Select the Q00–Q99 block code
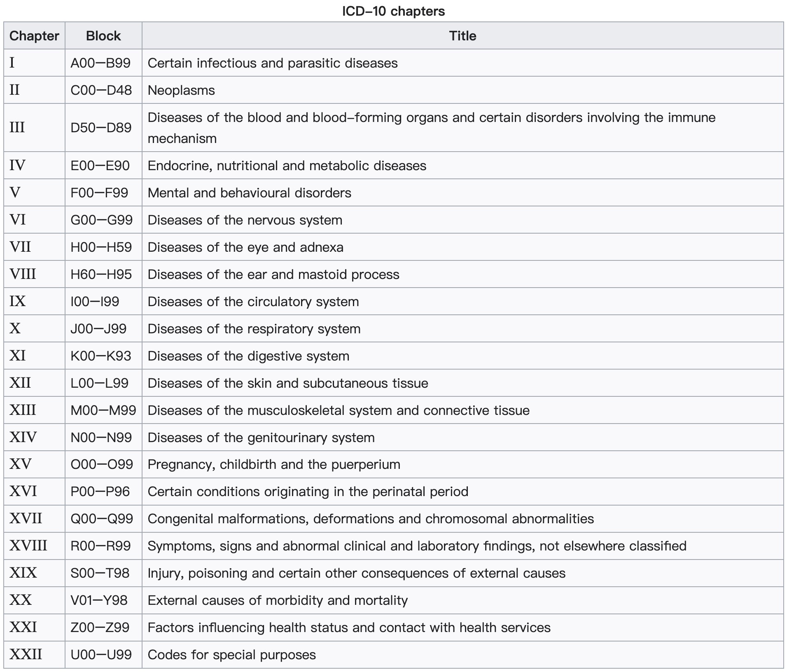This screenshot has height=672, width=787. click(102, 519)
